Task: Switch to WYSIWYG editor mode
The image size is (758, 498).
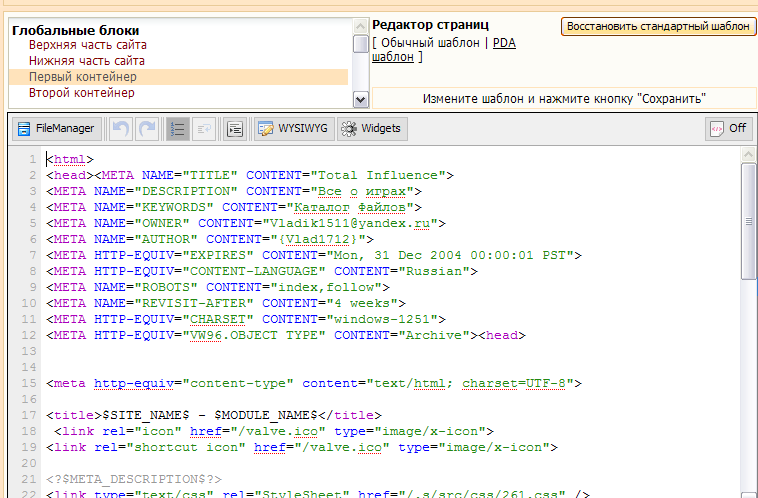Action: click(293, 128)
